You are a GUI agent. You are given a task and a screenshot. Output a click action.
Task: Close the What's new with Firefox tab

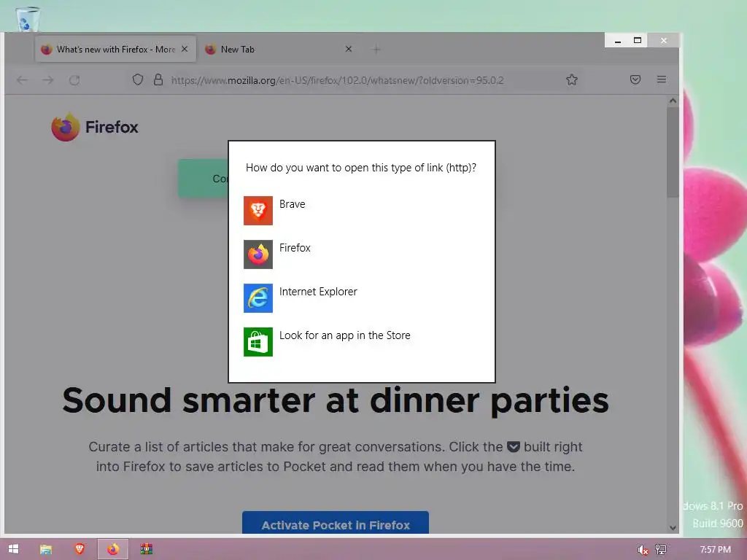pos(185,49)
